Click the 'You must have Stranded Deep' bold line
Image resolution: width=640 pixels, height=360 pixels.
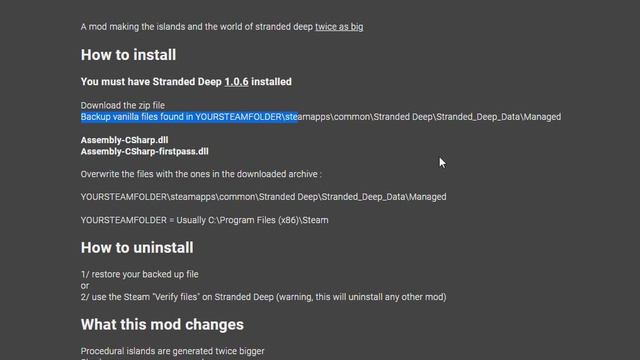pos(186,82)
